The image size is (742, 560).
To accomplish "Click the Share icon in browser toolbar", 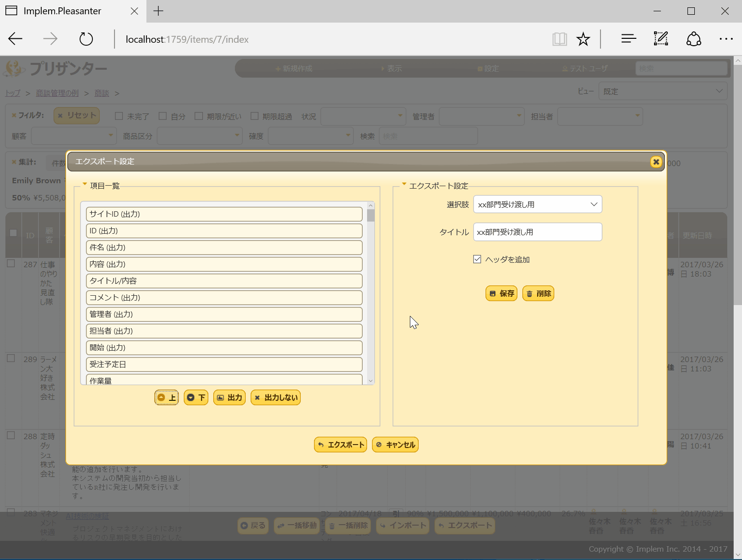I will tap(693, 39).
